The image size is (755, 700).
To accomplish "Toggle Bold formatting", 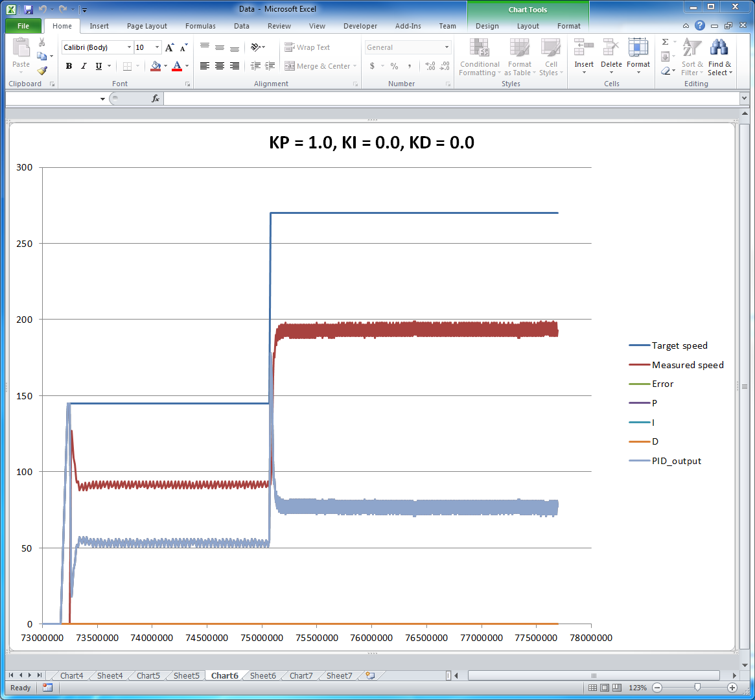I will pos(69,66).
